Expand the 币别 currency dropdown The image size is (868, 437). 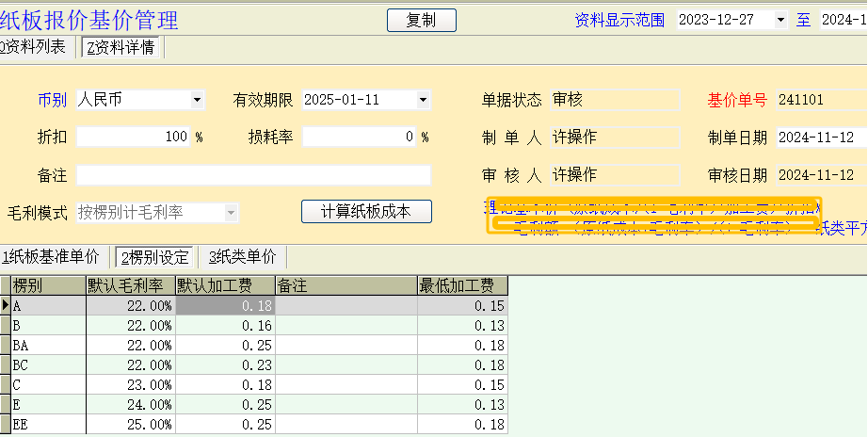pos(197,100)
